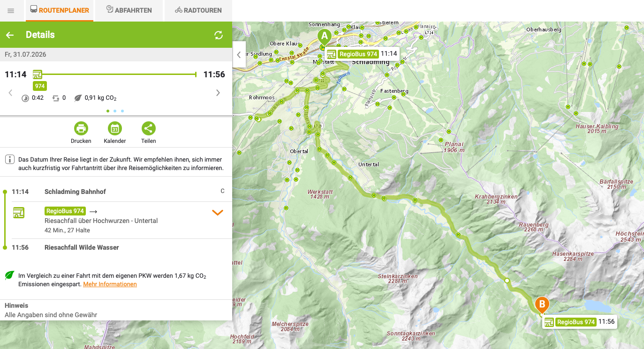Show next connection with right chevron
The height and width of the screenshot is (349, 644).
(218, 93)
